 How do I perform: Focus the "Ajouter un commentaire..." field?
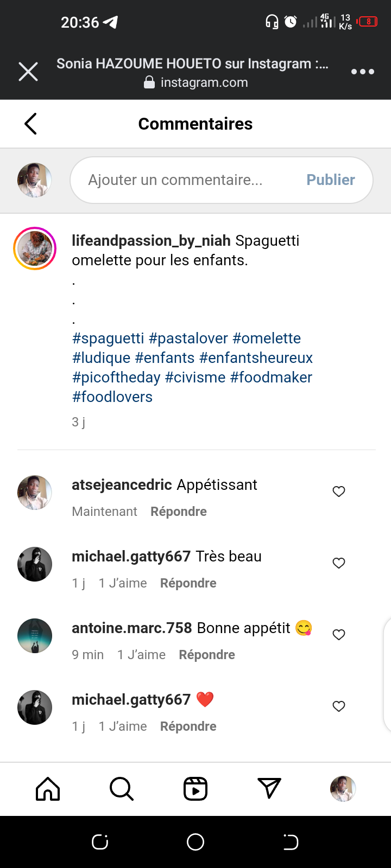(185, 180)
